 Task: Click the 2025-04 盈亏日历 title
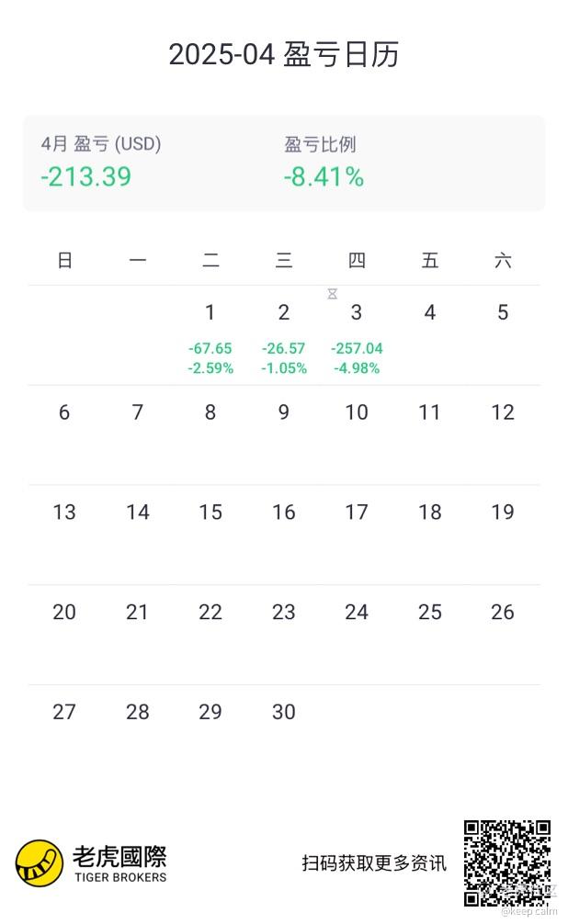(283, 55)
